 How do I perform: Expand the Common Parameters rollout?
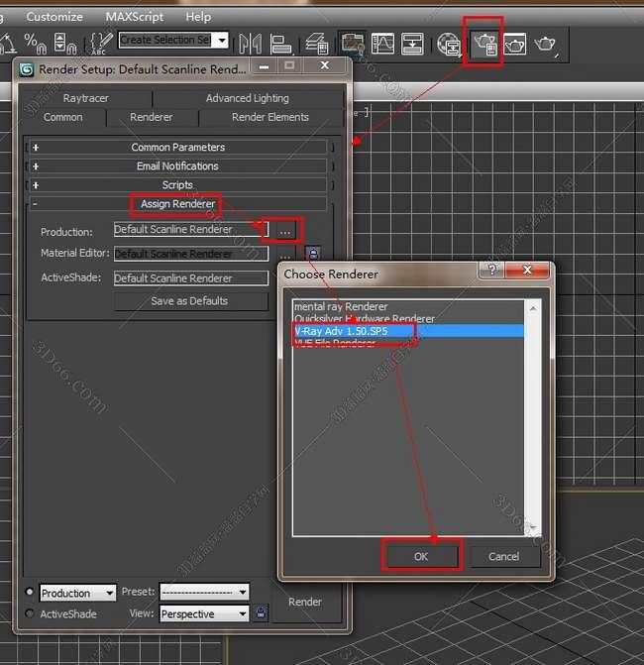(x=177, y=147)
